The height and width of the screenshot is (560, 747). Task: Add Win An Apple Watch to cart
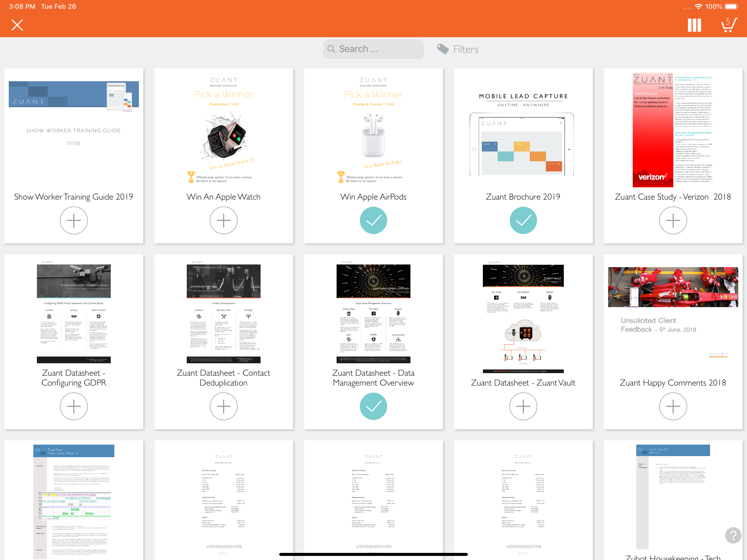224,221
